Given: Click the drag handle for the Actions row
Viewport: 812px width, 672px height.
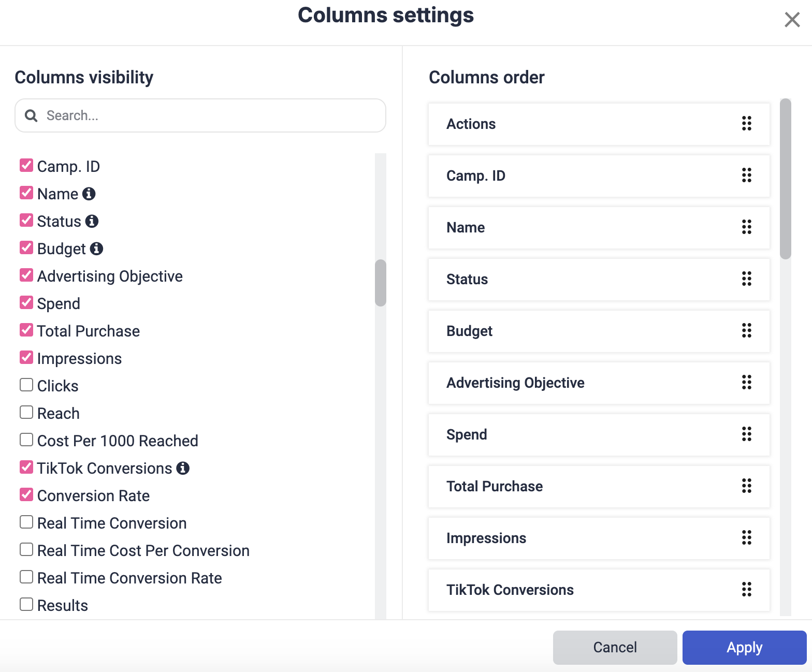Looking at the screenshot, I should [x=746, y=124].
